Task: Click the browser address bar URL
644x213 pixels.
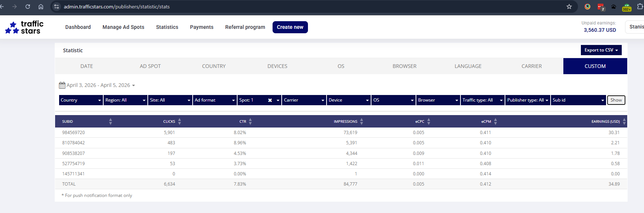Action: pyautogui.click(x=117, y=7)
